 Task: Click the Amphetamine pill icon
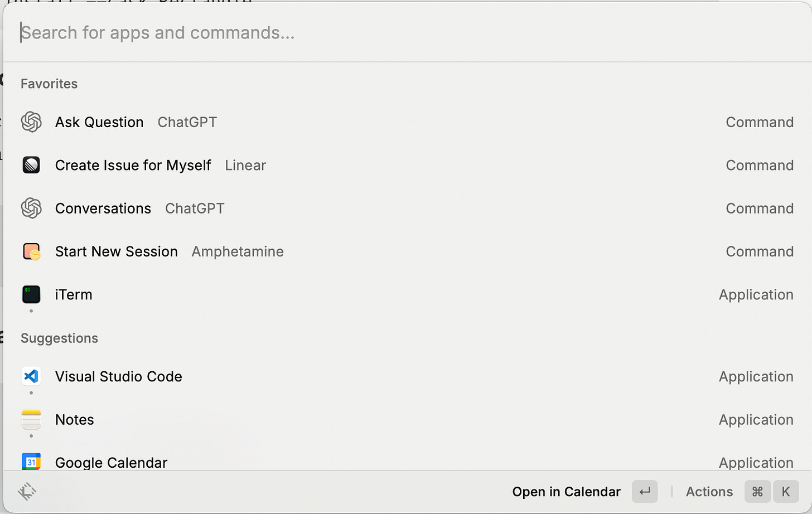[31, 251]
